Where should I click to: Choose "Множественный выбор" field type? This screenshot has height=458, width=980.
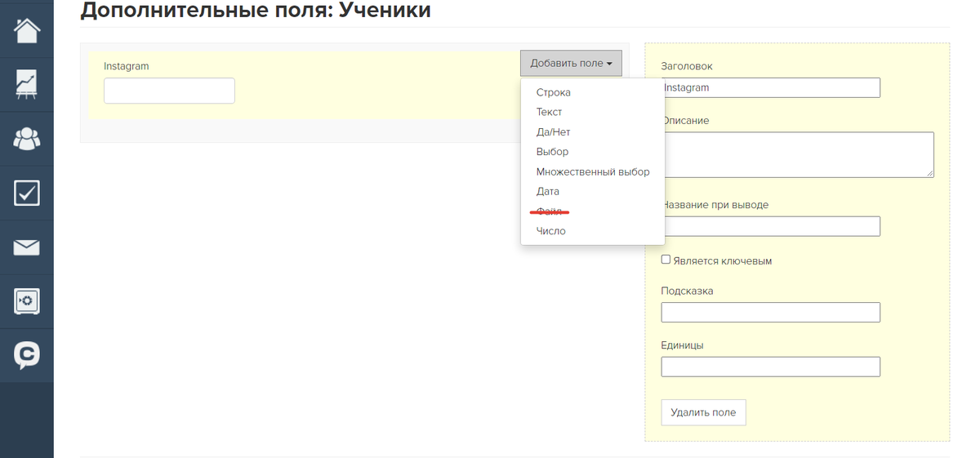tap(592, 171)
